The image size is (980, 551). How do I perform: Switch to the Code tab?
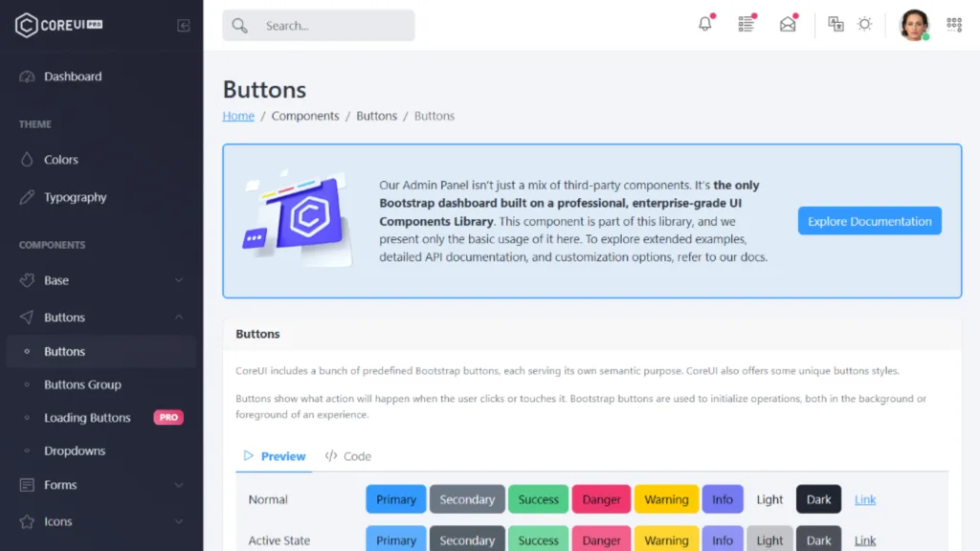coord(347,456)
